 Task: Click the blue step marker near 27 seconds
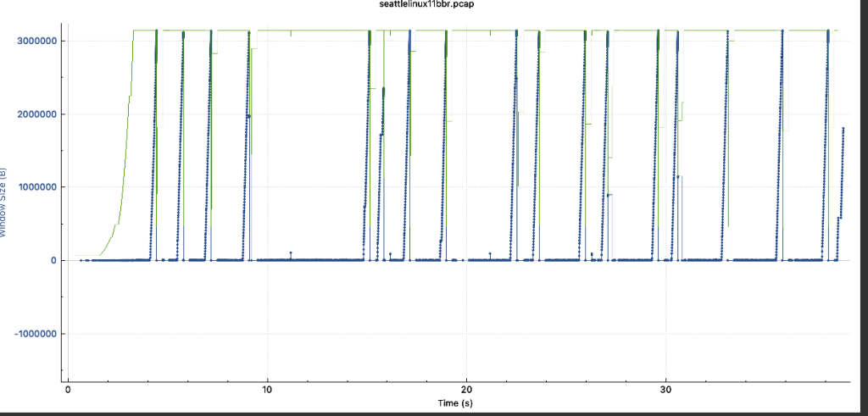click(x=609, y=195)
